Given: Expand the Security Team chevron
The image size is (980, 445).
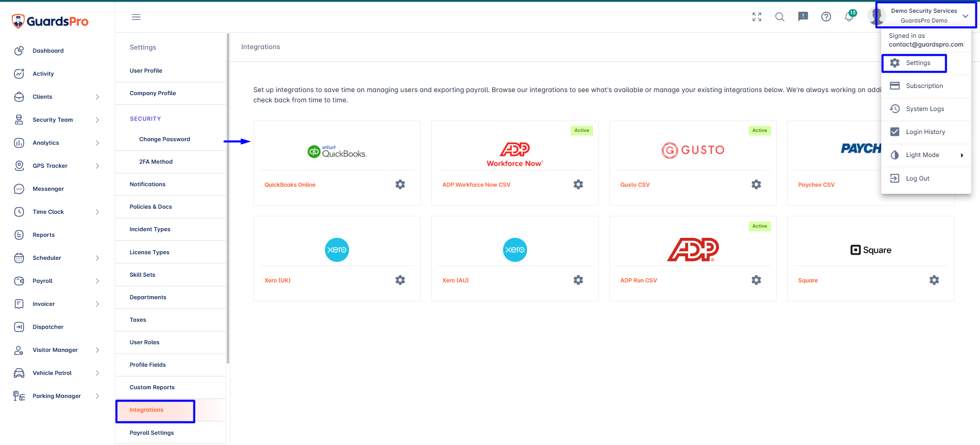Looking at the screenshot, I should coord(97,120).
